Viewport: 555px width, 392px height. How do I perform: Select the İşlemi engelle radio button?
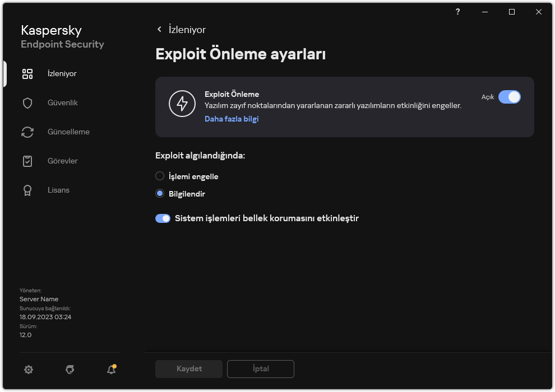(159, 176)
